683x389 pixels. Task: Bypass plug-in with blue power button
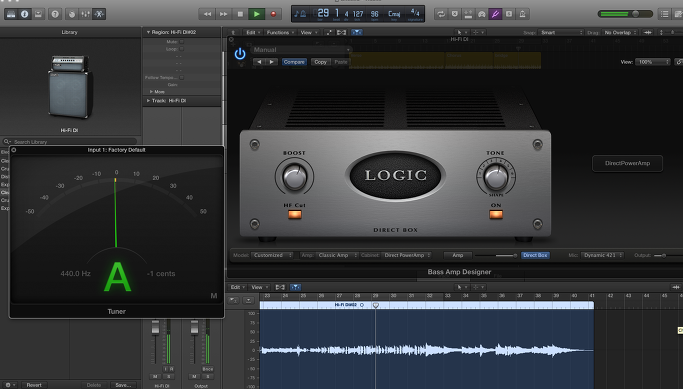tap(240, 54)
